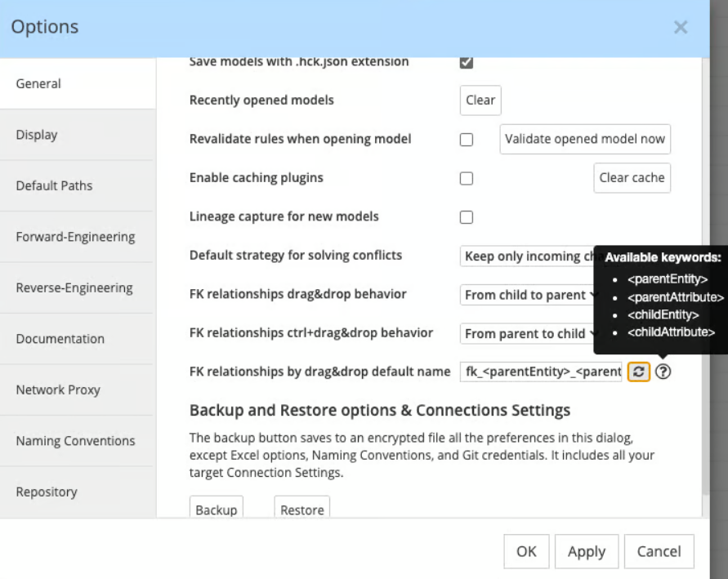Apply the changed options
The height and width of the screenshot is (579, 728).
[x=586, y=551]
